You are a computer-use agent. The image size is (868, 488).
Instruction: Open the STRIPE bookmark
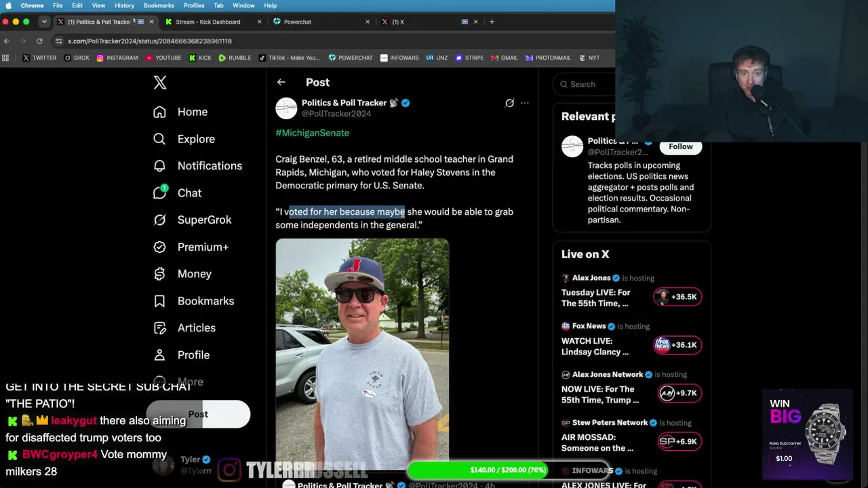469,58
